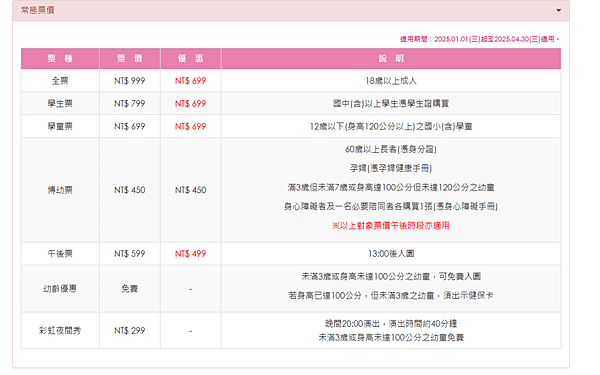Click the 學生票 row label
This screenshot has height=375, width=600.
point(60,103)
